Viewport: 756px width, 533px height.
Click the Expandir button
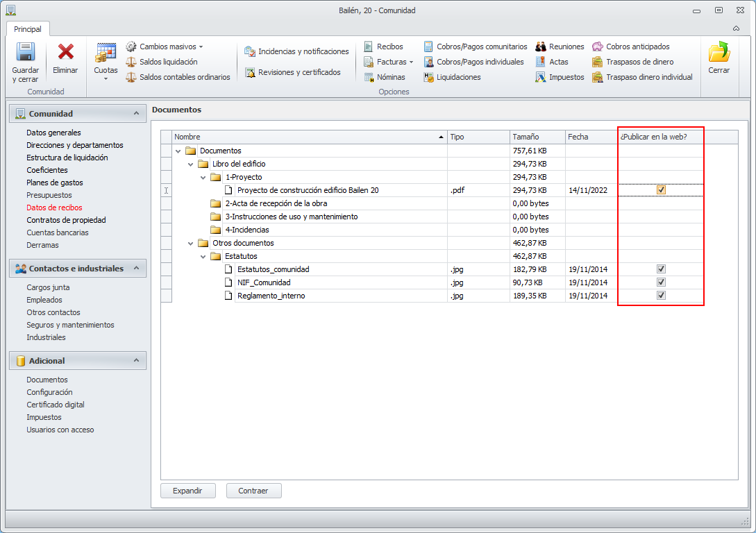click(187, 491)
